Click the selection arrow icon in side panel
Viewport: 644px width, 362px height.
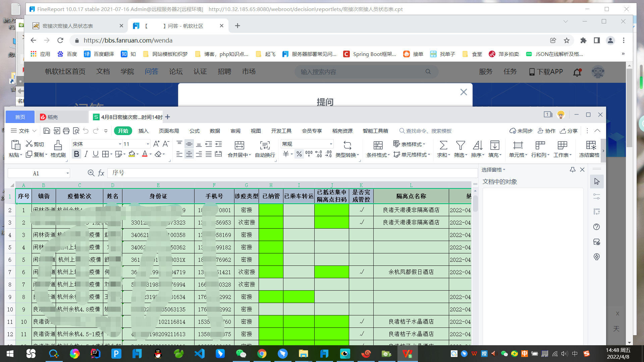[597, 181]
